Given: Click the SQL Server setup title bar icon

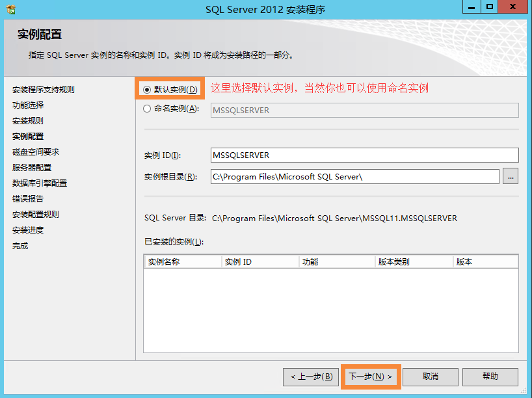Looking at the screenshot, I should coord(11,9).
